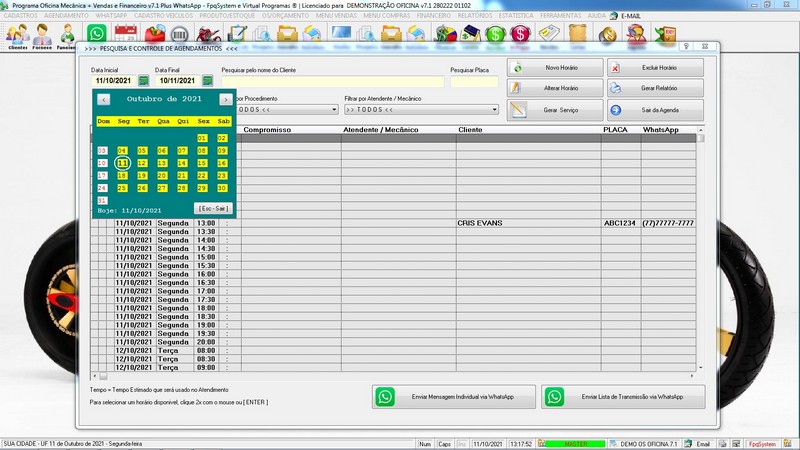This screenshot has width=800, height=450.
Task: Click the red dollar coin icon
Action: click(520, 34)
